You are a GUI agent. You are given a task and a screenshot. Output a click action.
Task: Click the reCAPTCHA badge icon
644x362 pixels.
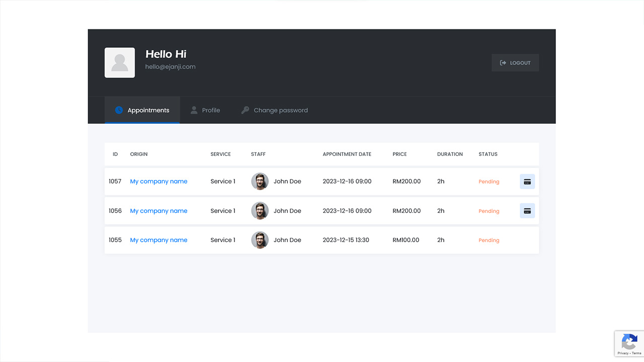click(x=629, y=342)
